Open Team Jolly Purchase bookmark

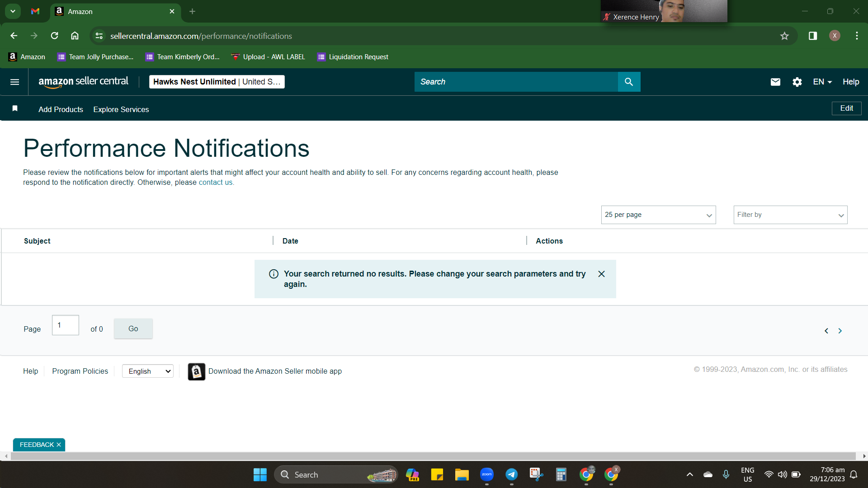pyautogui.click(x=95, y=57)
